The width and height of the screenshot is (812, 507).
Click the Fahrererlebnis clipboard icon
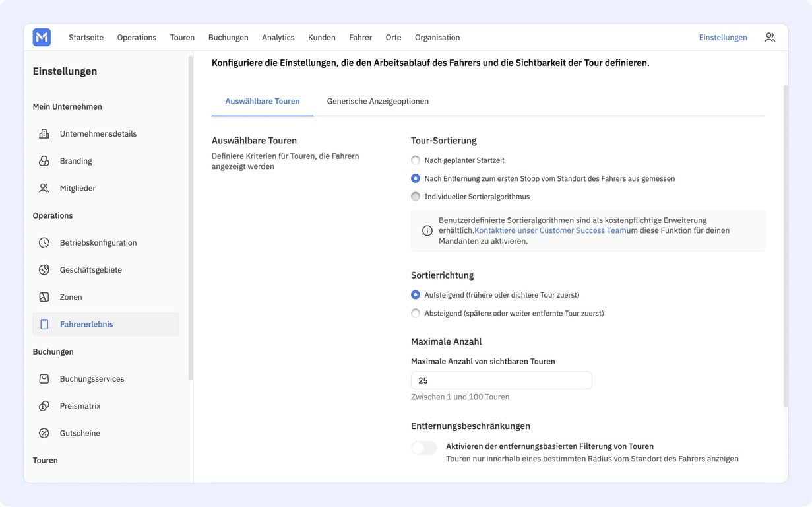(44, 324)
